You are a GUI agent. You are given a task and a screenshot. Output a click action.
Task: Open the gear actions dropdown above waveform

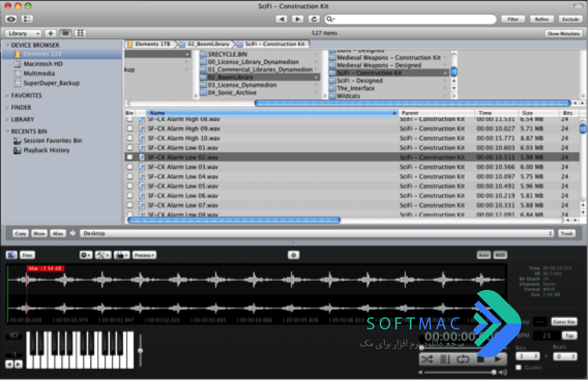(x=86, y=255)
